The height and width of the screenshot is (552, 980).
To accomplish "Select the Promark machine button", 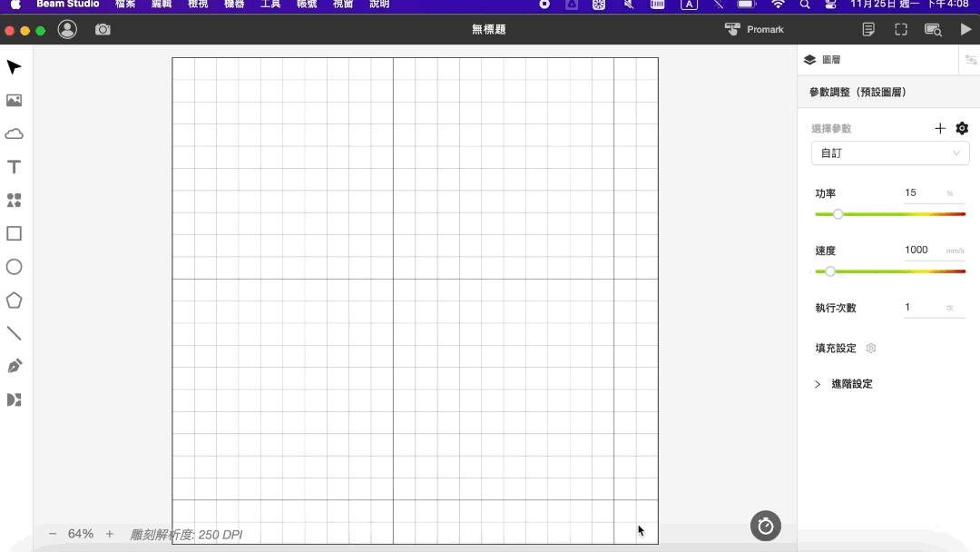I will [754, 29].
